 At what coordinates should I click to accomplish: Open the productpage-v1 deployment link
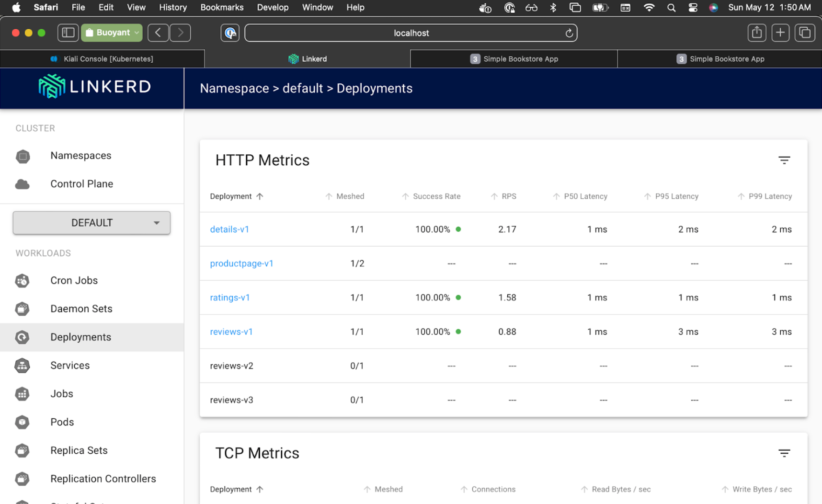click(x=241, y=263)
